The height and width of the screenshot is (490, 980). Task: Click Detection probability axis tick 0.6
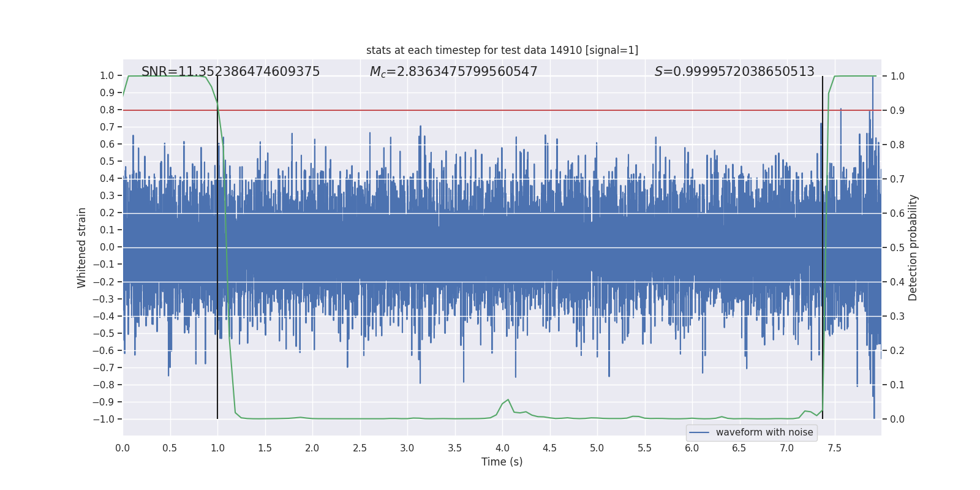(897, 213)
